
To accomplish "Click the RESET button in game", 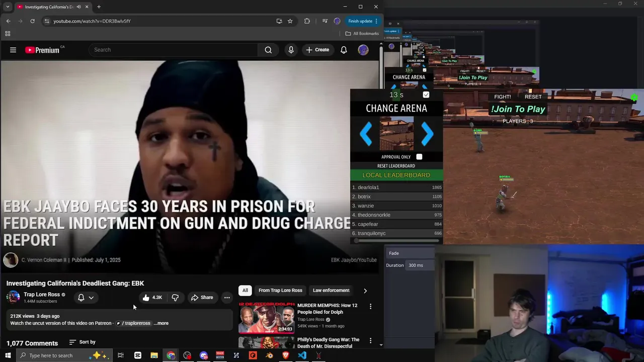I will tap(533, 97).
